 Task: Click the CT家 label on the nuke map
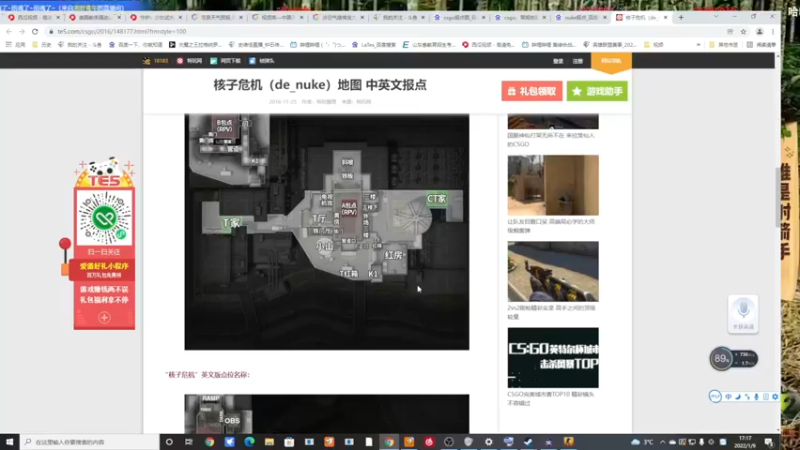point(436,198)
